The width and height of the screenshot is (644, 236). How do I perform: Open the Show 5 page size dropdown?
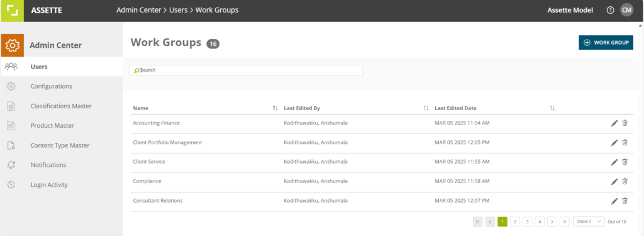pos(589,222)
